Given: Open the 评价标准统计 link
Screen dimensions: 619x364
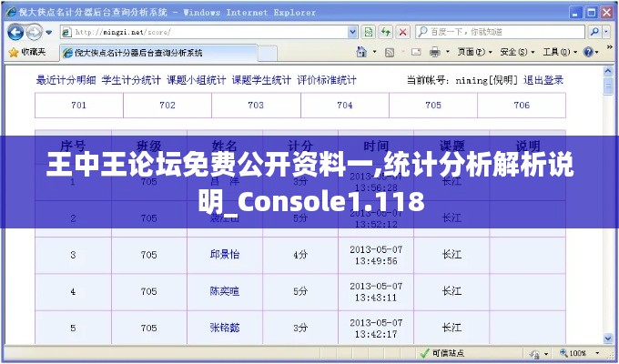Looking at the screenshot, I should [327, 80].
